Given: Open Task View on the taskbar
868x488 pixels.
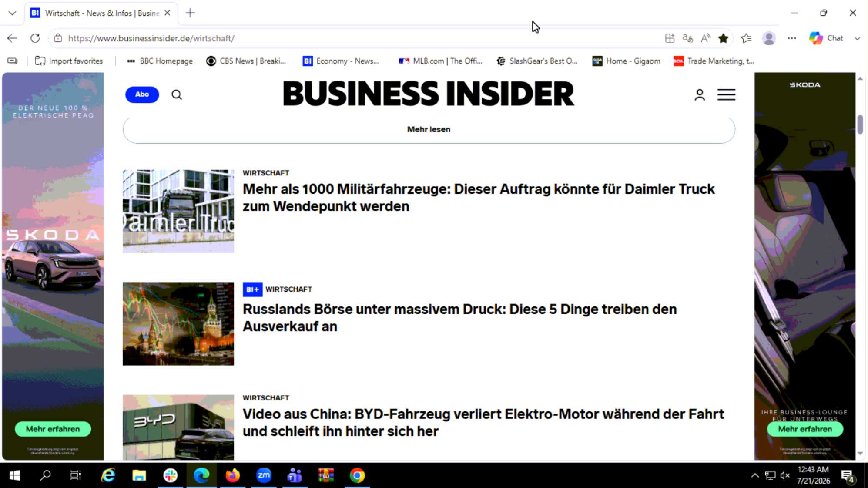Looking at the screenshot, I should coord(76,475).
